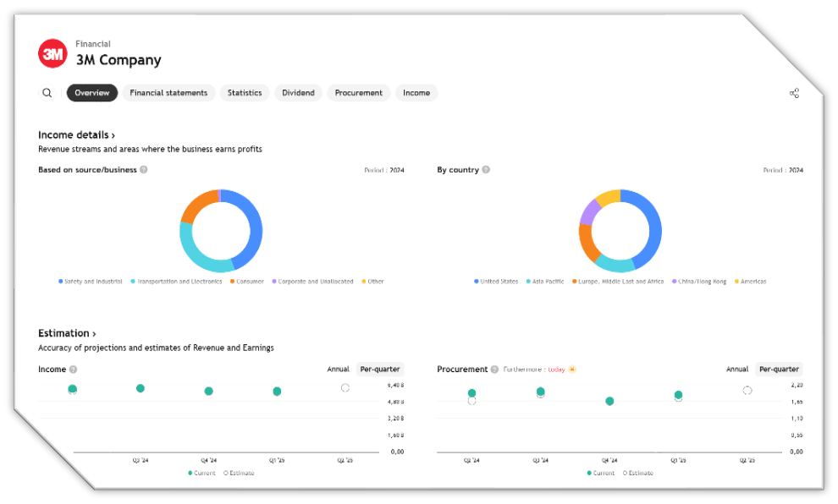This screenshot has width=838, height=504.
Task: Open the search magnifier icon
Action: point(47,93)
